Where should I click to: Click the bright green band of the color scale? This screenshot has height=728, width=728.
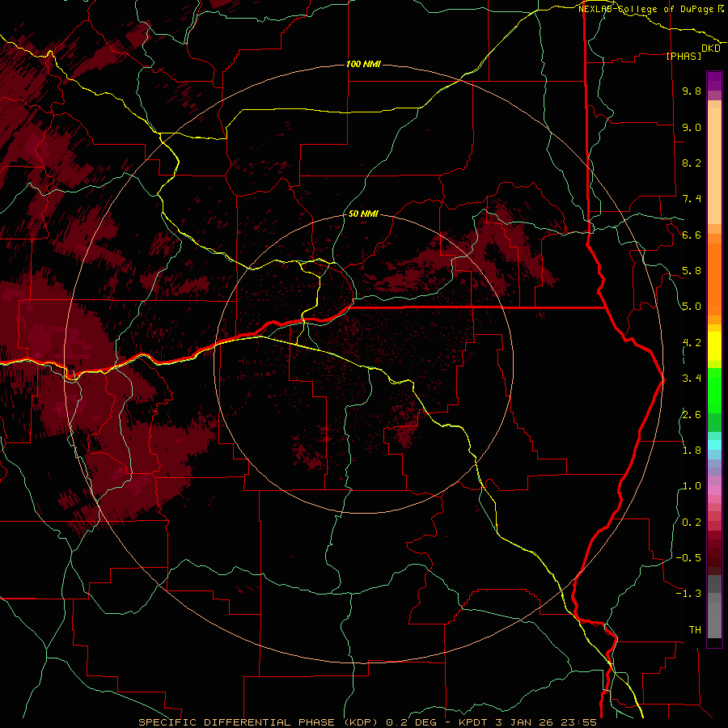[714, 390]
